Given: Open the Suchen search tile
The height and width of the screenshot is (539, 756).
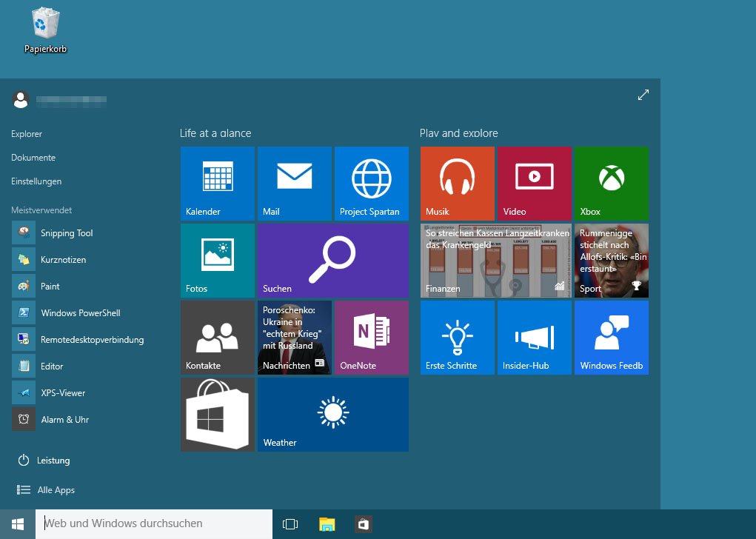Looking at the screenshot, I should point(333,261).
